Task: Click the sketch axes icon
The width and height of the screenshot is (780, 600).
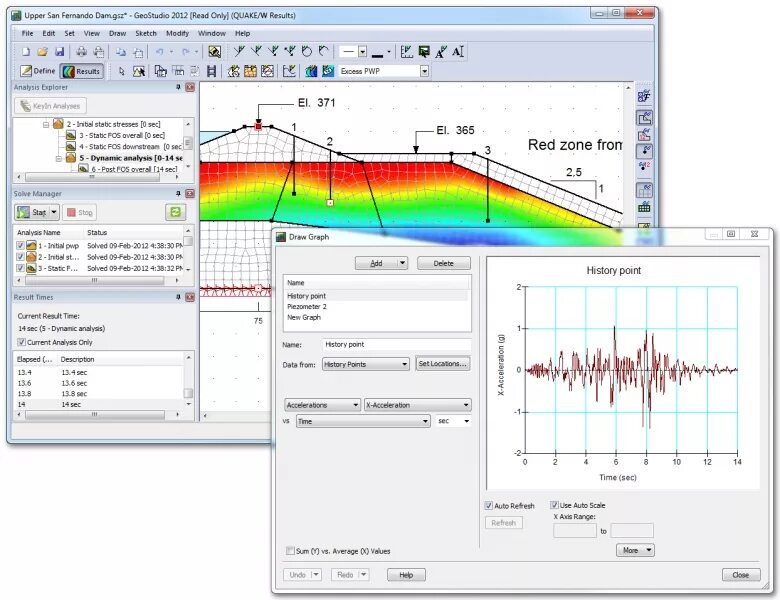Action: tap(406, 52)
